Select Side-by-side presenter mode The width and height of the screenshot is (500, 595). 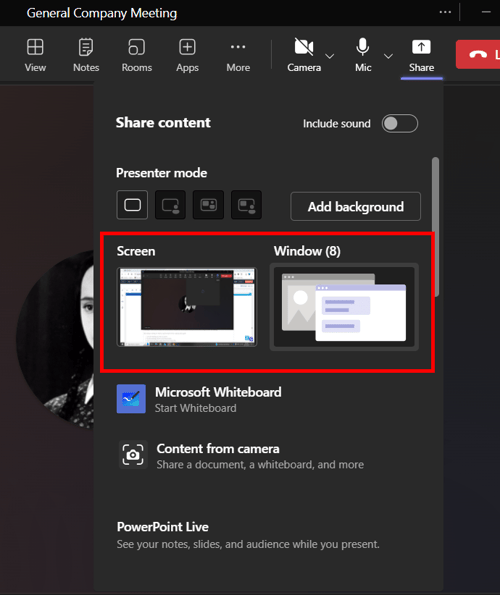click(208, 205)
